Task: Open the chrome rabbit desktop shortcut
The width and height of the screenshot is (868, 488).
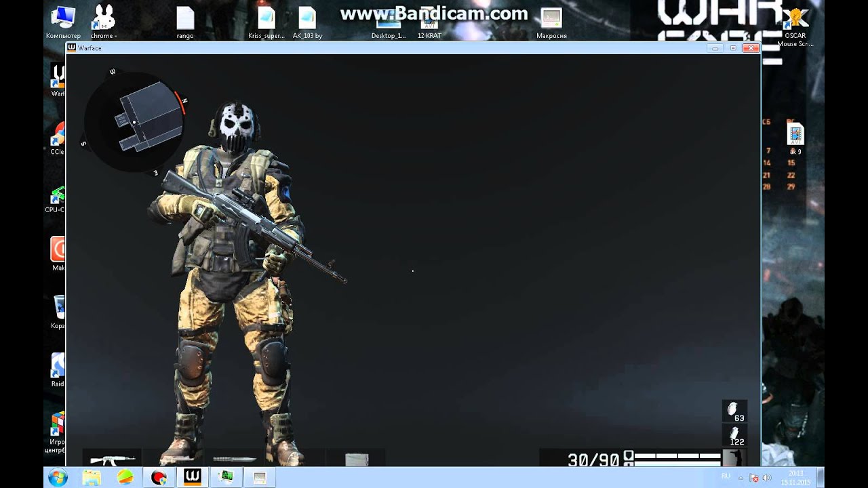Action: pyautogui.click(x=104, y=22)
